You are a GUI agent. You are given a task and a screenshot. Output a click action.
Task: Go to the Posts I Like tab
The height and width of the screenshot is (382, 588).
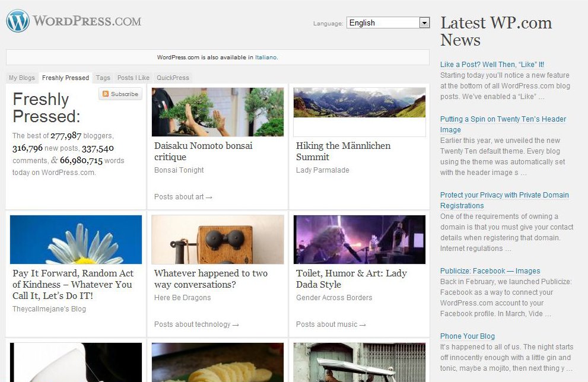click(x=133, y=78)
